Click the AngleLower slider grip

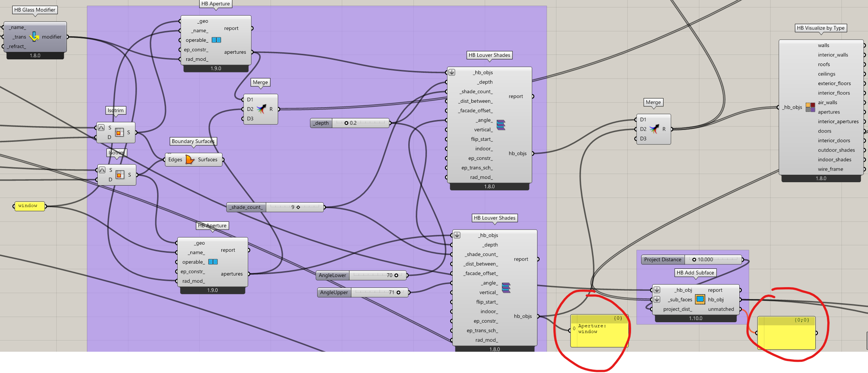396,276
